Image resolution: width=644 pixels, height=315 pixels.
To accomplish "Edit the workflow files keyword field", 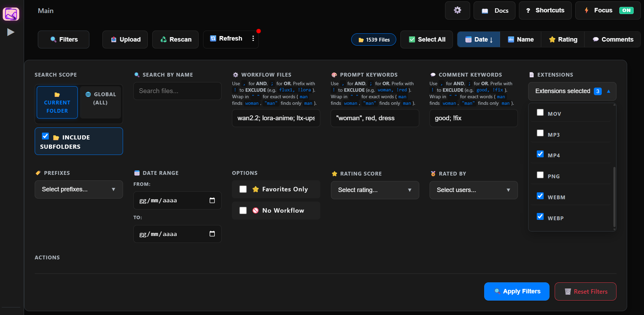I will [x=276, y=118].
